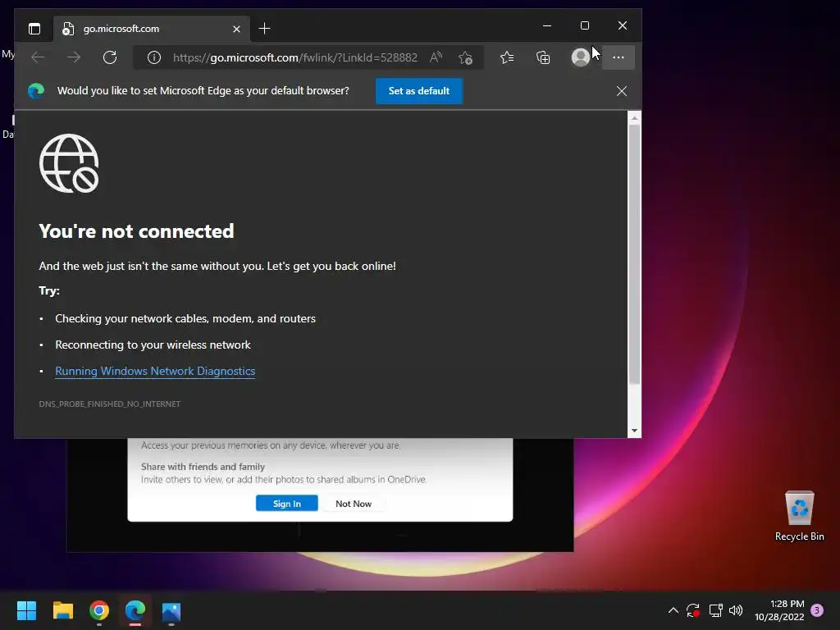840x630 pixels.
Task: Open the Collections icon
Action: tap(543, 57)
